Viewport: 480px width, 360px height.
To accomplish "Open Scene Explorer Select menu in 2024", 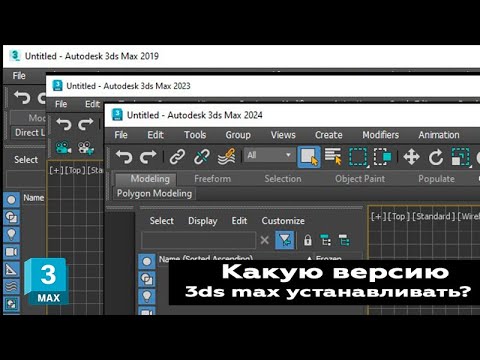I will coord(162,221).
